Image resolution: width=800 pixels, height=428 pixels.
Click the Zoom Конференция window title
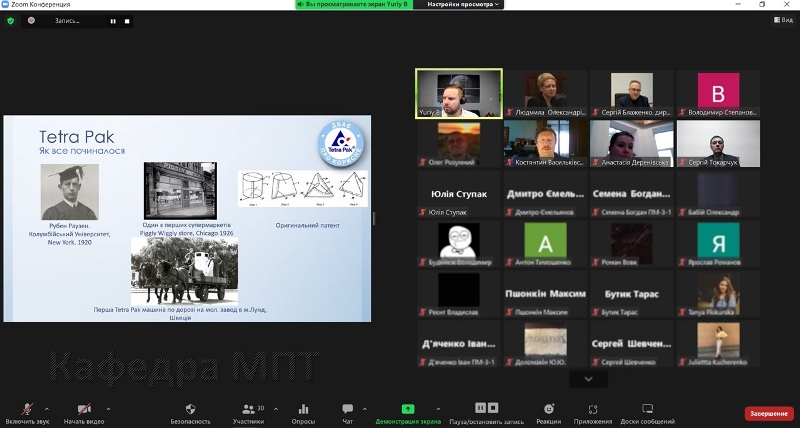40,4
